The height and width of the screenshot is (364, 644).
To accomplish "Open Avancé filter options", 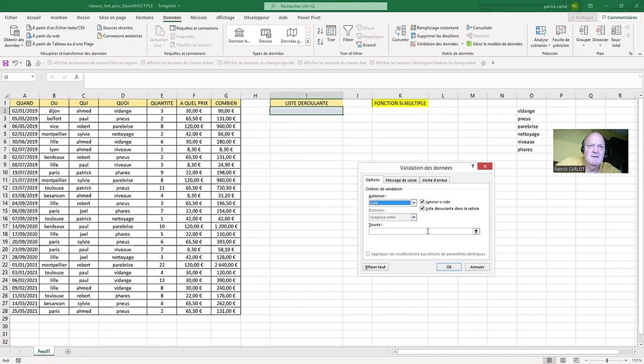I will 365,45.
